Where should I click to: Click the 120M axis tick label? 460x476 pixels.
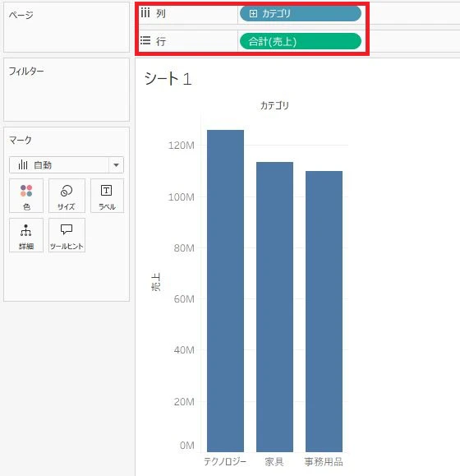pos(182,146)
